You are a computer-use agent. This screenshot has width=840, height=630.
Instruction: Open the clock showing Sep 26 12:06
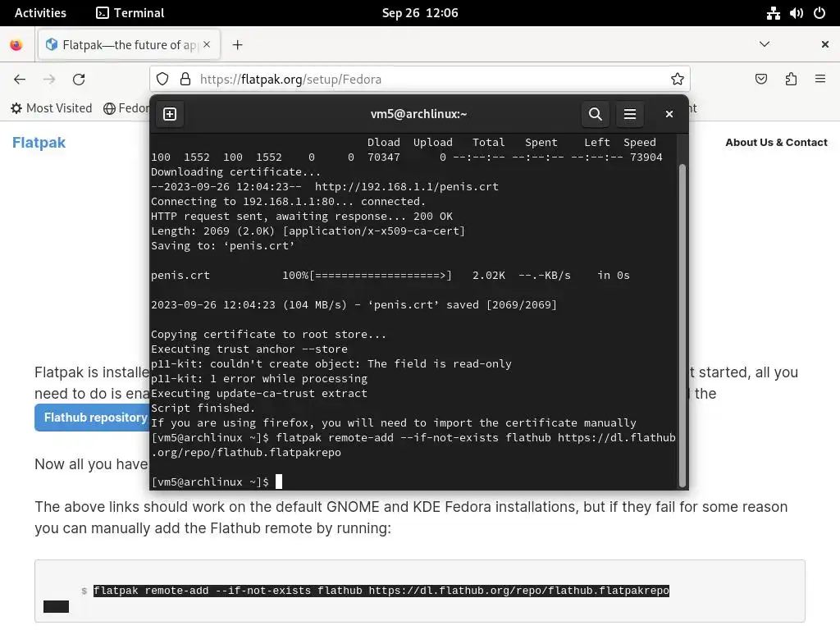[420, 13]
